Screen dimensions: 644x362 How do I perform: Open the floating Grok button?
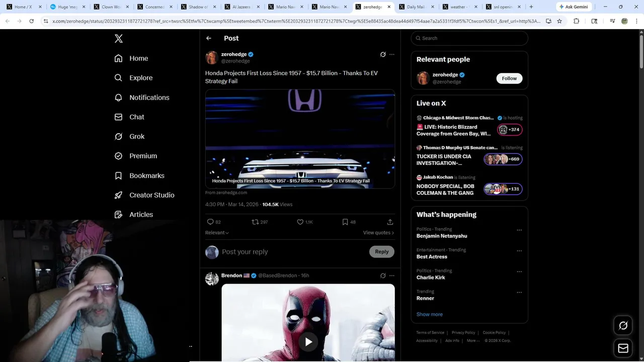click(623, 326)
